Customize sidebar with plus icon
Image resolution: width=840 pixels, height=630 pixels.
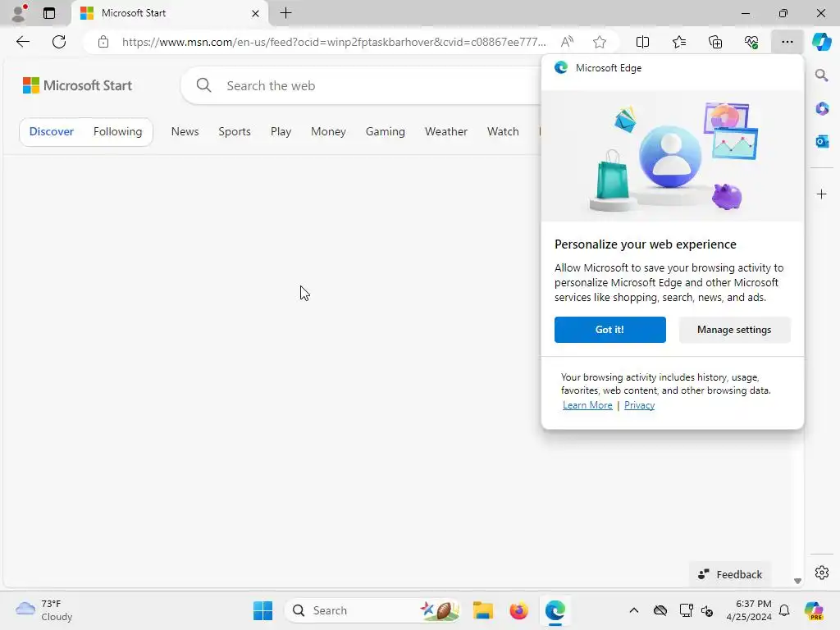(822, 194)
